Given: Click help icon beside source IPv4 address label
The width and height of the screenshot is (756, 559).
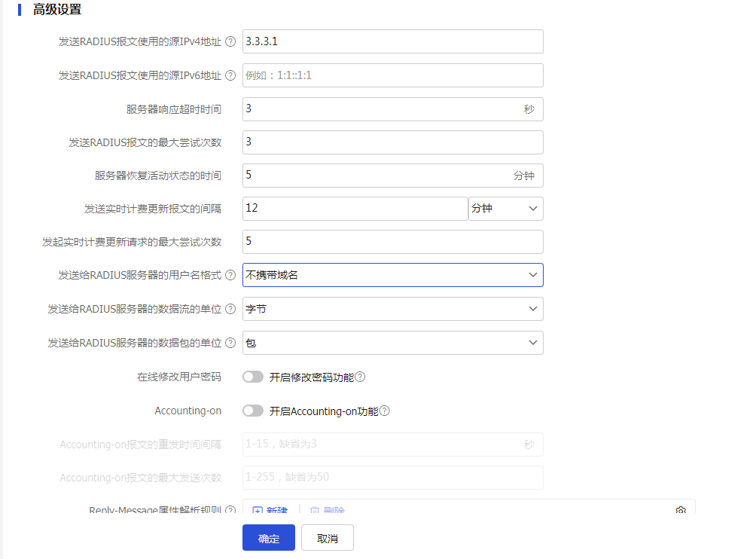Looking at the screenshot, I should [x=230, y=42].
